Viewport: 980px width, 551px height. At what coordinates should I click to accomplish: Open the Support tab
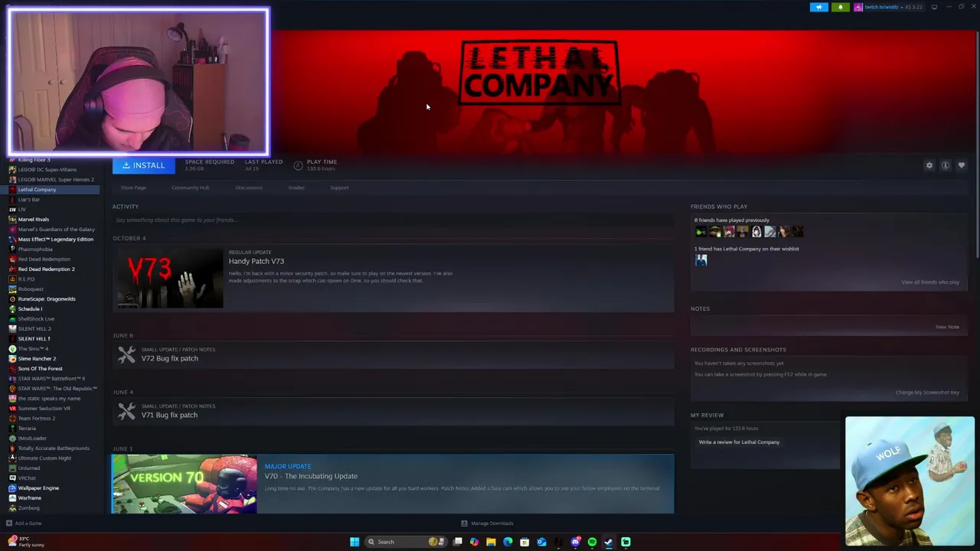click(x=339, y=187)
